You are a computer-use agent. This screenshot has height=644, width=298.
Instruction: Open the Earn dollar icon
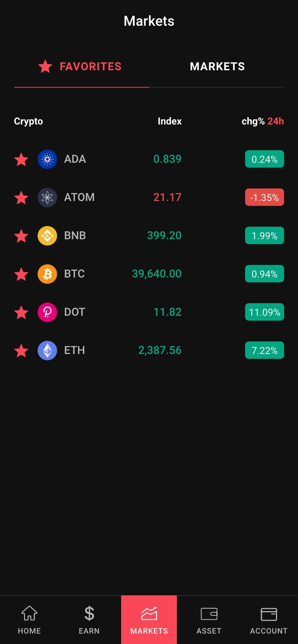[x=89, y=620]
